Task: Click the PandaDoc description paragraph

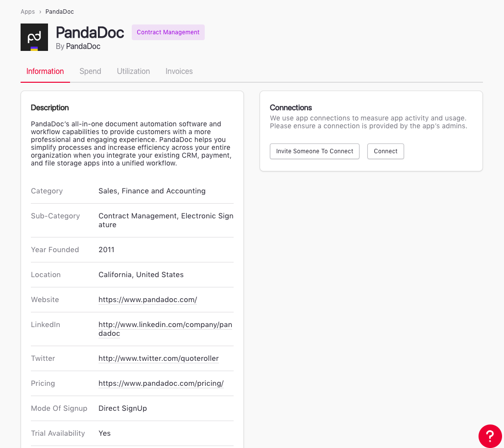Action: pyautogui.click(x=131, y=143)
